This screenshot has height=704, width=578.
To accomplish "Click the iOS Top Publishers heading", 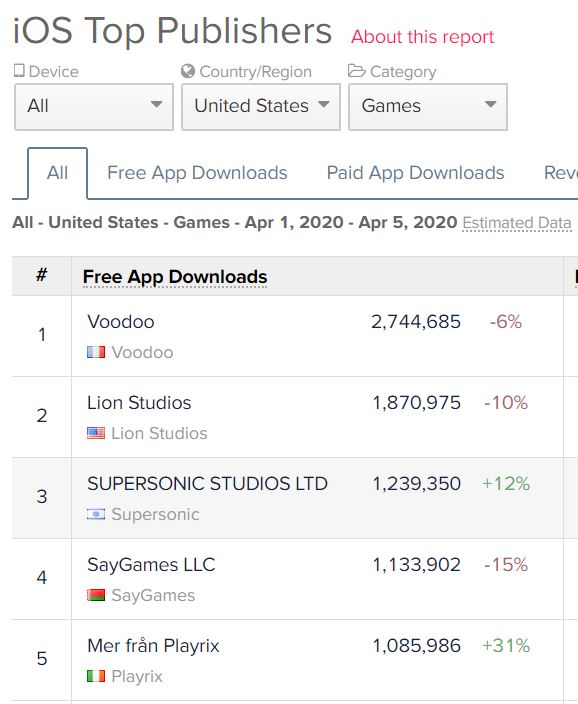I will (x=172, y=31).
